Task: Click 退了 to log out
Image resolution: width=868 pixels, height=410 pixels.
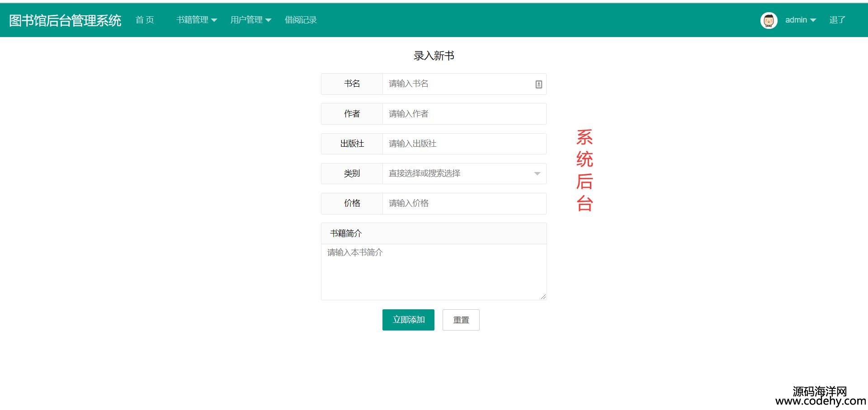Action: coord(837,20)
